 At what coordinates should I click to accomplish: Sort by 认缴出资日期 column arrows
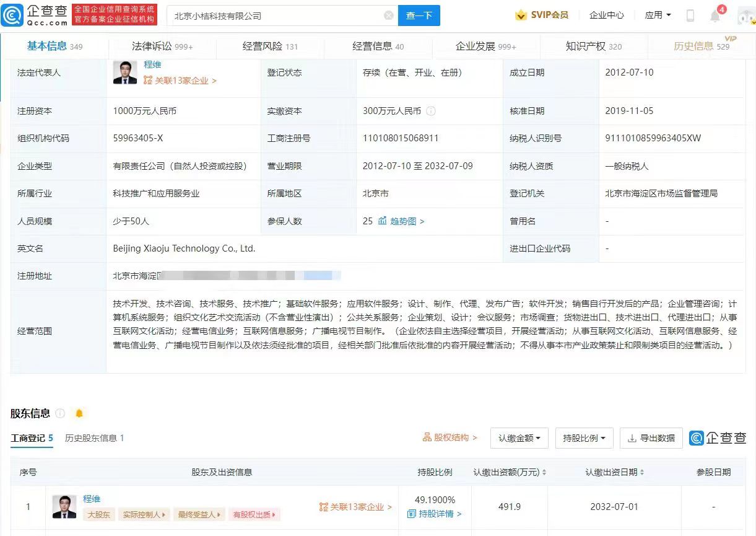pyautogui.click(x=642, y=472)
